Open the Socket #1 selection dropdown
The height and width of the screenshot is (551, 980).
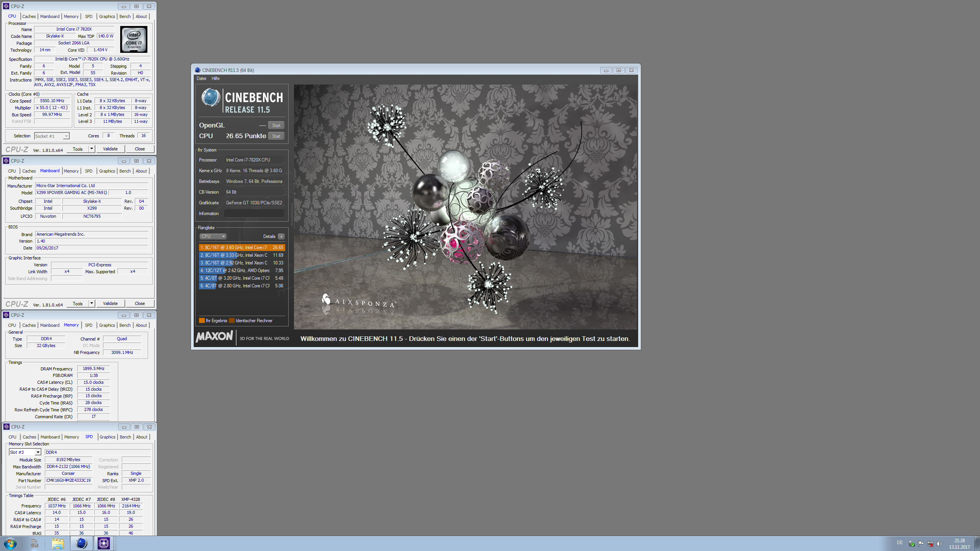(x=52, y=136)
